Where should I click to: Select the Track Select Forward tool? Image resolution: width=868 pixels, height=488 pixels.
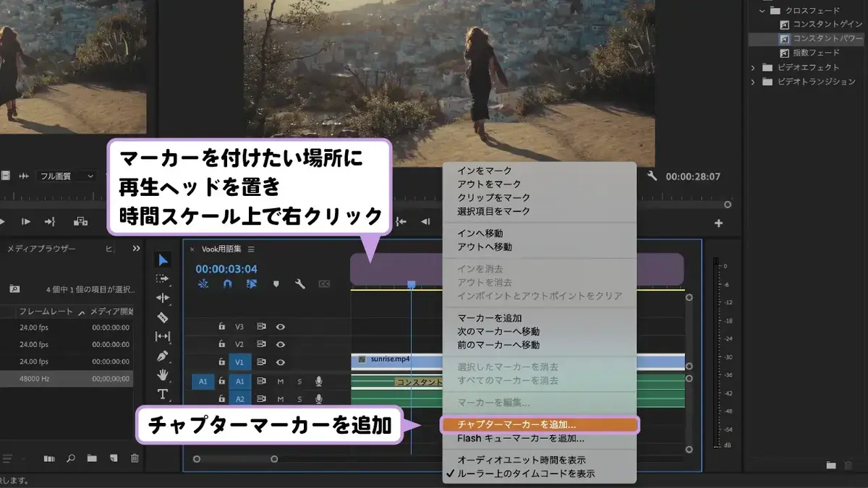click(163, 278)
